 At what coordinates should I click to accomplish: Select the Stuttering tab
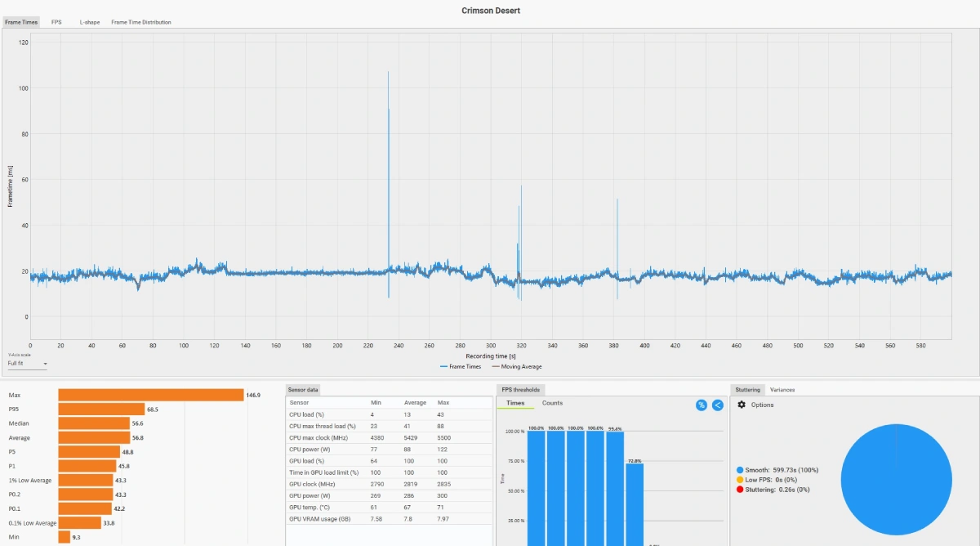tap(747, 390)
